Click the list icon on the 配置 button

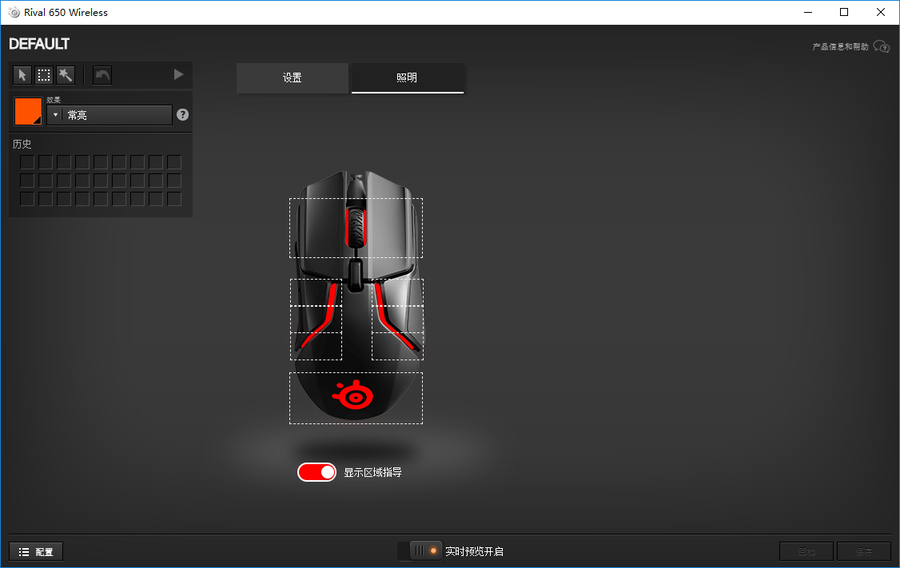(x=24, y=551)
